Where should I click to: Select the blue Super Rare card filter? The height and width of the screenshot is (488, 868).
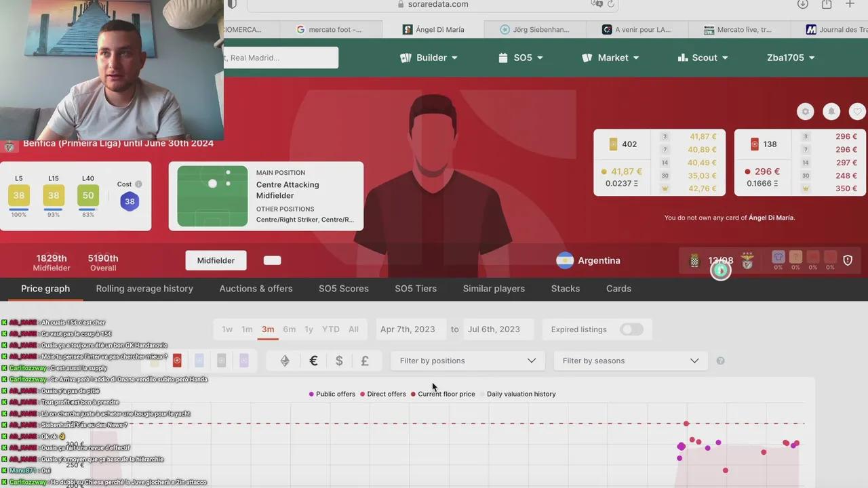199,361
